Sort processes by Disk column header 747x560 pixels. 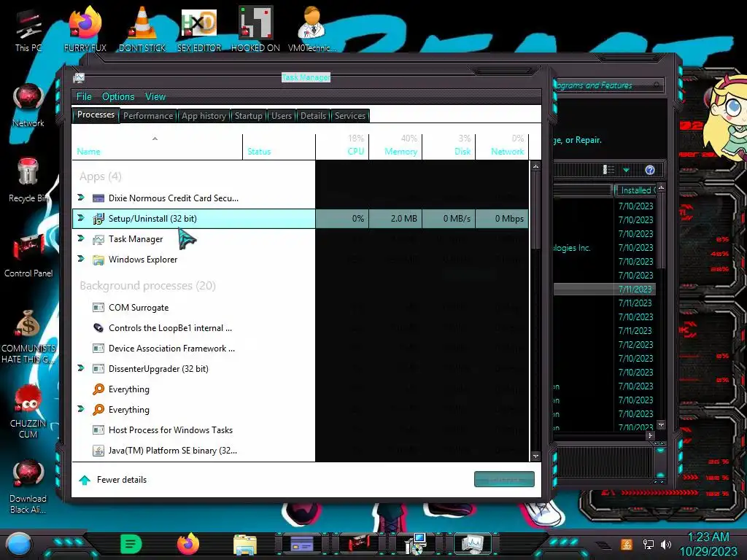tap(449, 147)
